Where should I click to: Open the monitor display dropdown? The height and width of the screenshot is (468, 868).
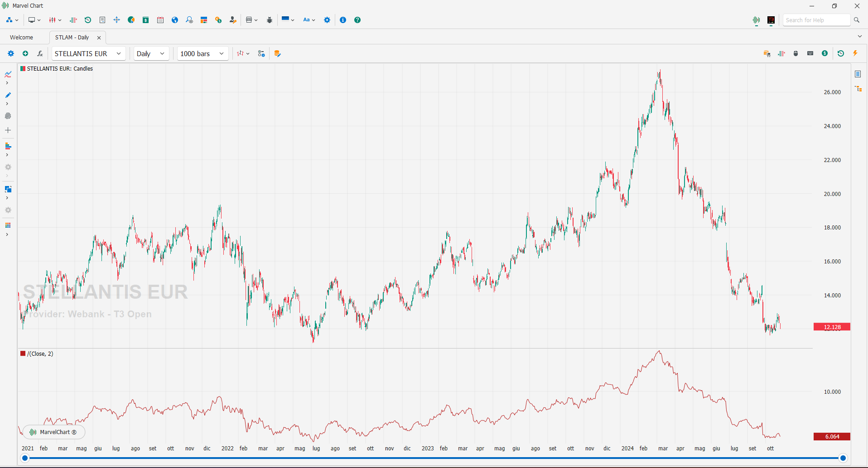(34, 20)
